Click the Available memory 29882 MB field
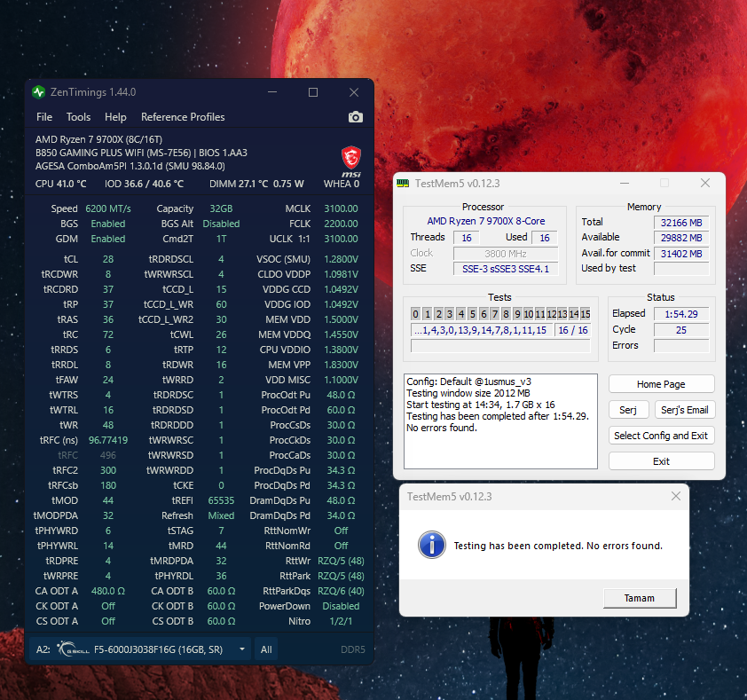Viewport: 747px width, 700px height. [681, 238]
